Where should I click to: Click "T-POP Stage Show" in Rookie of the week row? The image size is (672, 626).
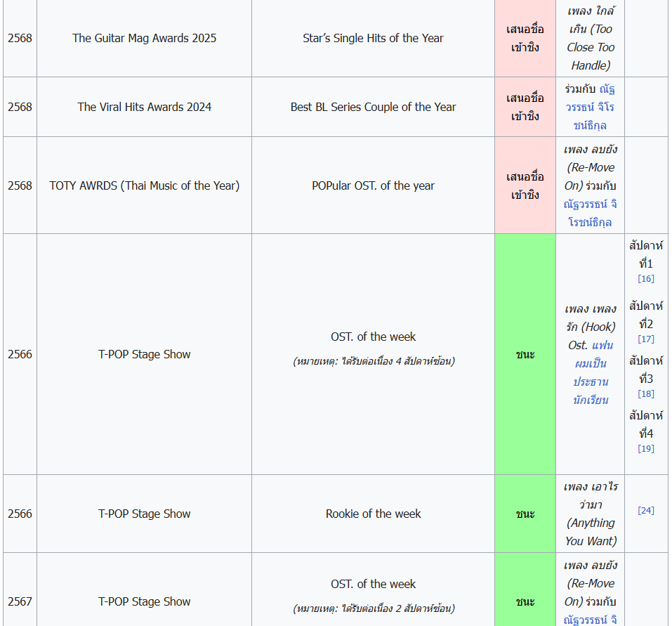(x=145, y=514)
